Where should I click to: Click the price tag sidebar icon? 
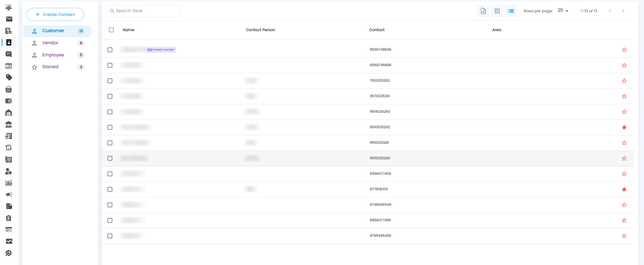[9, 78]
